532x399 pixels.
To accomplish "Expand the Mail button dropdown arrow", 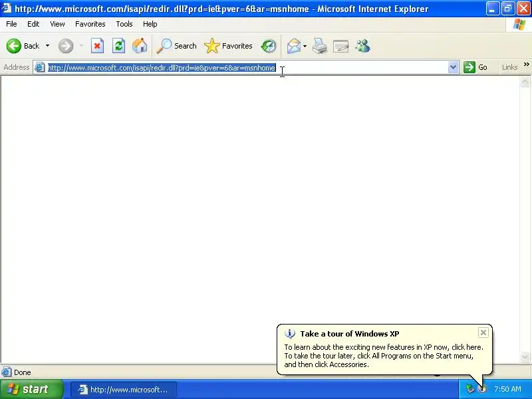I will 305,46.
